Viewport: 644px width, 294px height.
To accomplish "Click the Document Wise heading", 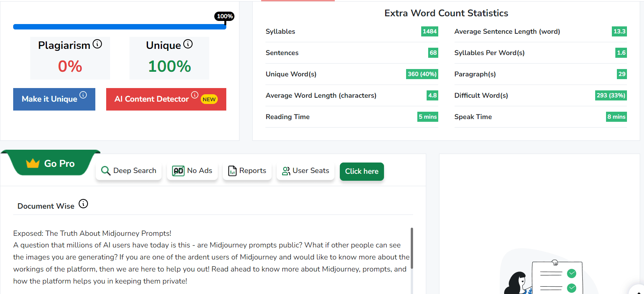I will [x=46, y=206].
